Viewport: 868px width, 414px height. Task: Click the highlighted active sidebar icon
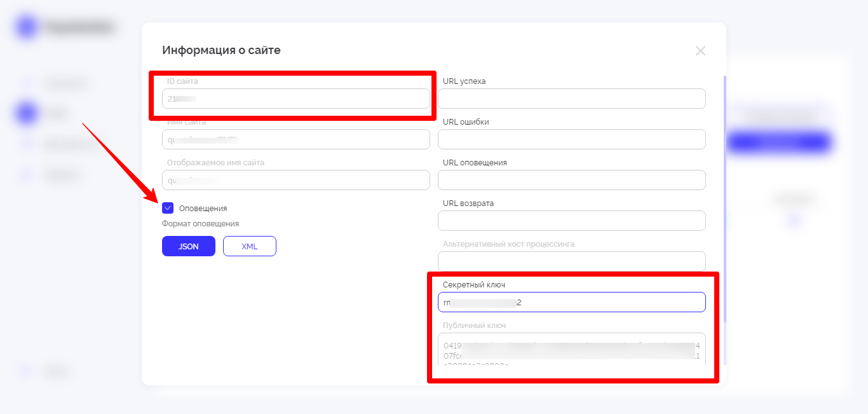tap(27, 113)
